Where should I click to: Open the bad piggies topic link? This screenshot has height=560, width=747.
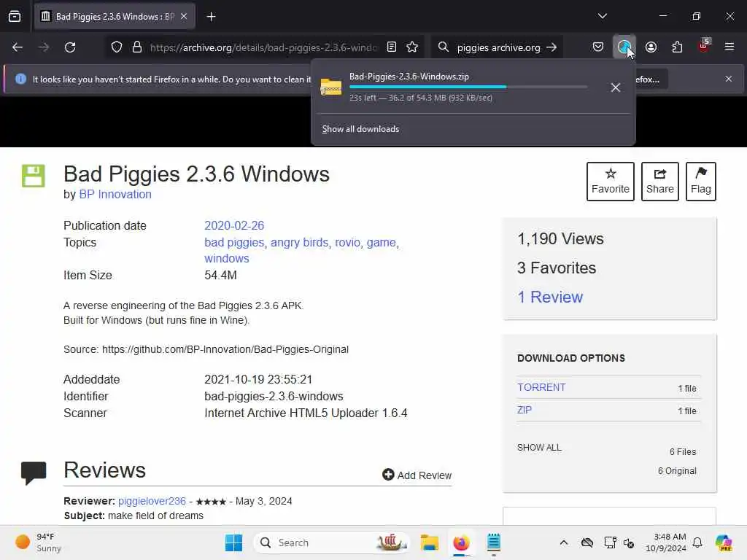point(234,242)
